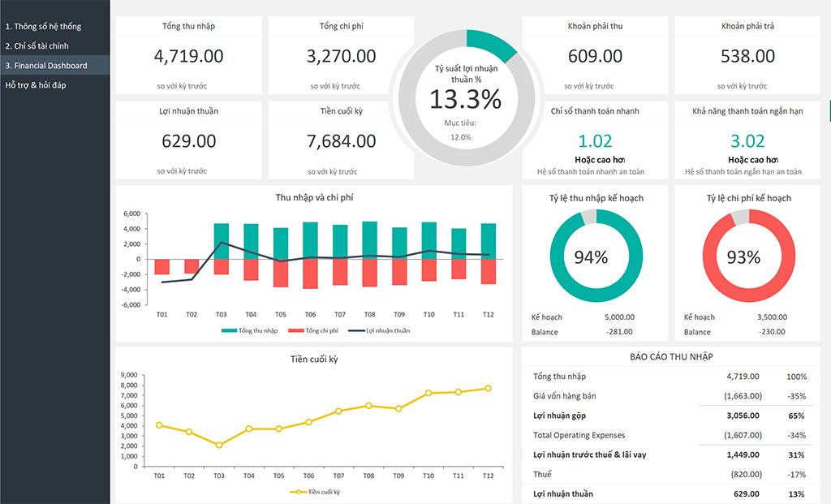Select the Khoản phải trả 538.00 card

click(747, 55)
